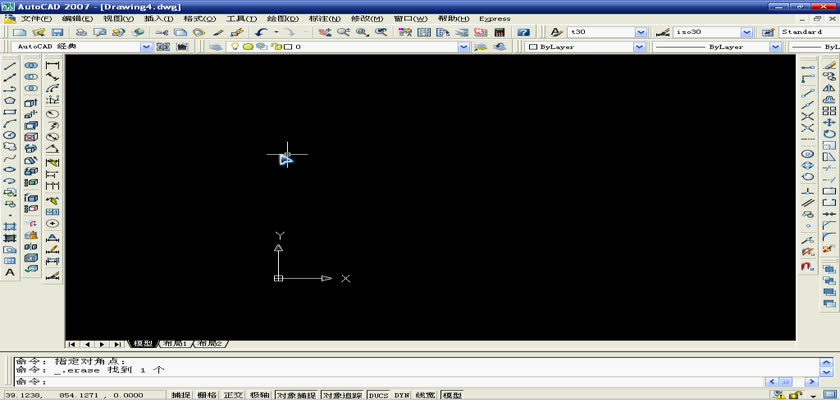Select the Erase tool in modify toolbar
This screenshot has width=840, height=400.
829,65
